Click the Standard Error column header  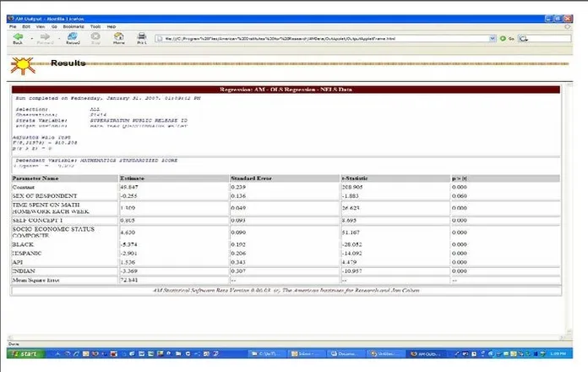(x=251, y=178)
